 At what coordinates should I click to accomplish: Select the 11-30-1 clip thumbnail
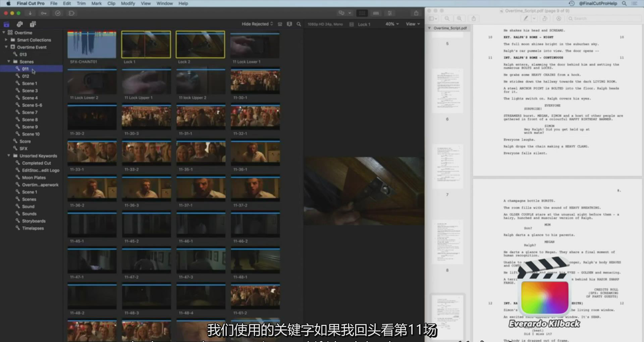tap(255, 81)
